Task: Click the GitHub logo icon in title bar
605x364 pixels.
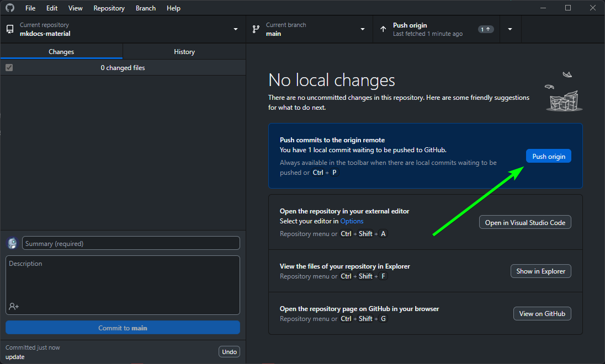Action: tap(10, 8)
